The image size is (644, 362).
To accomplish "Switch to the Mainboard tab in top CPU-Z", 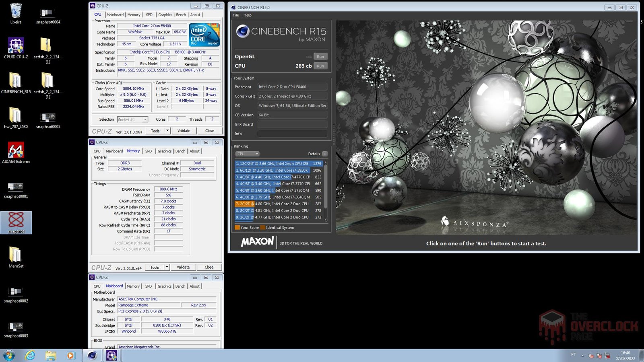I will 115,15.
